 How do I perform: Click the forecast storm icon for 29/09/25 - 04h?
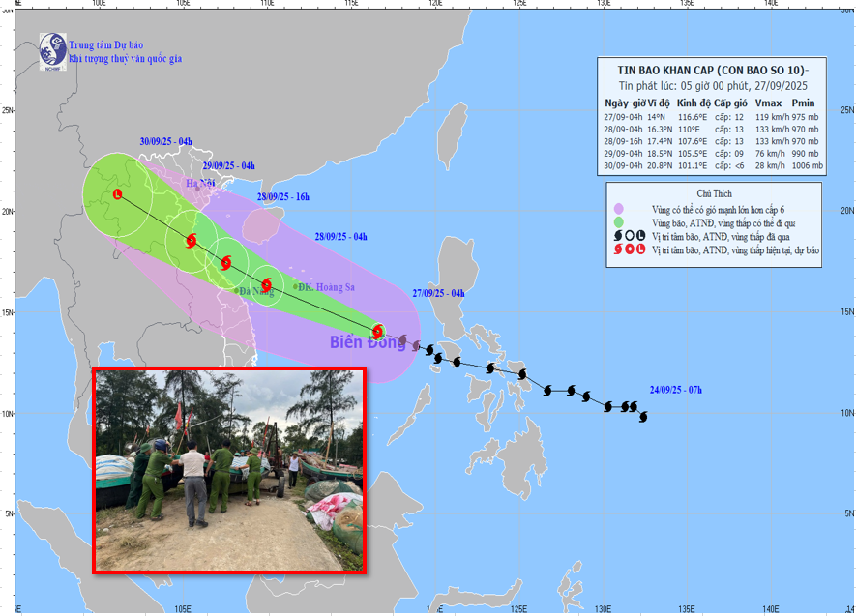(192, 240)
